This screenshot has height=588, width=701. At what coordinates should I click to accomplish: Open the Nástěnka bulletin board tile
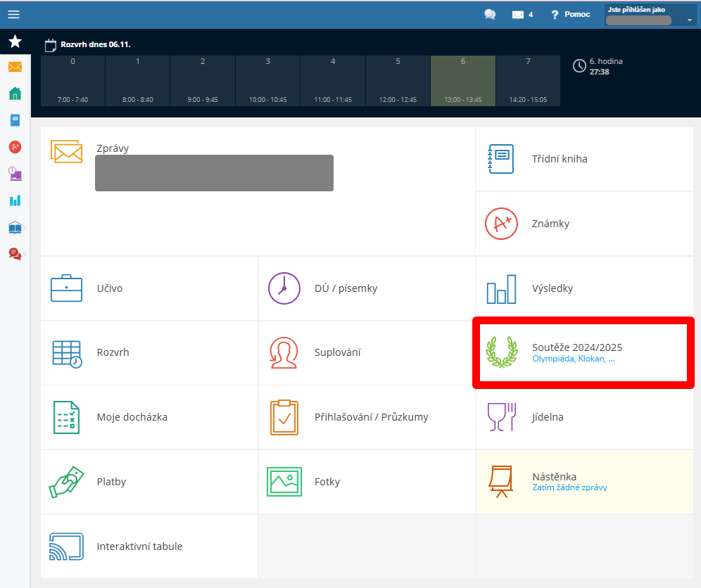tap(585, 482)
